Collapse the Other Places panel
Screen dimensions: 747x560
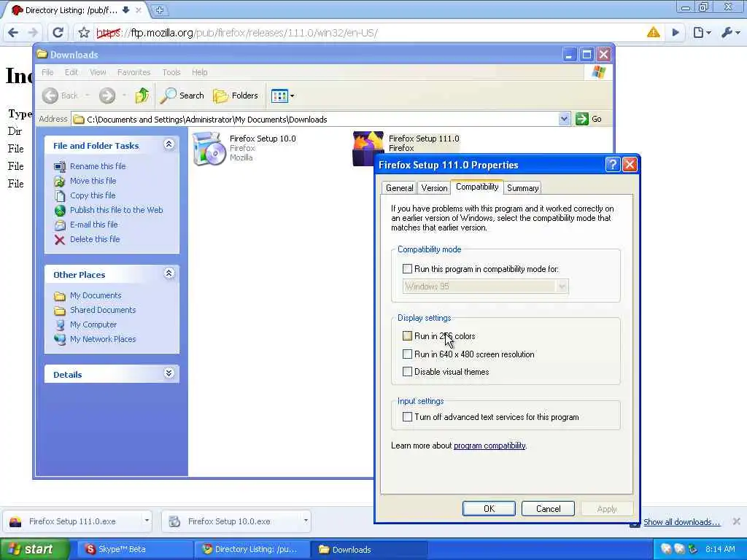click(x=169, y=273)
